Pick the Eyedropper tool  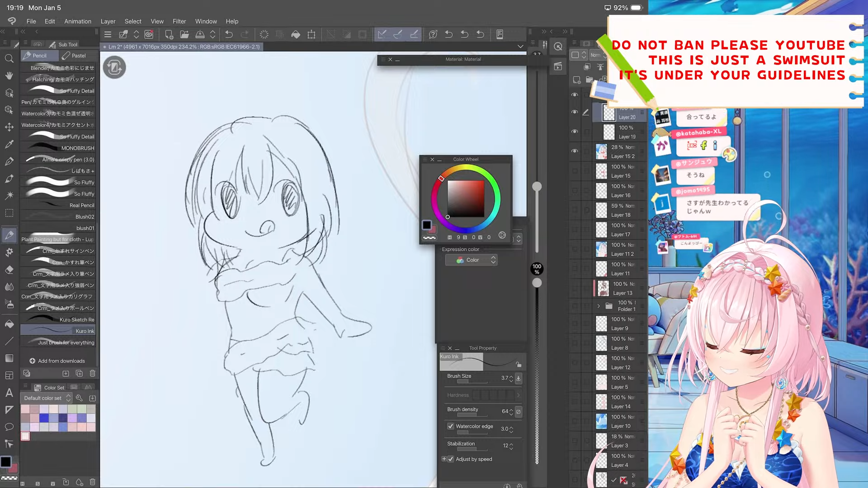pos(9,145)
